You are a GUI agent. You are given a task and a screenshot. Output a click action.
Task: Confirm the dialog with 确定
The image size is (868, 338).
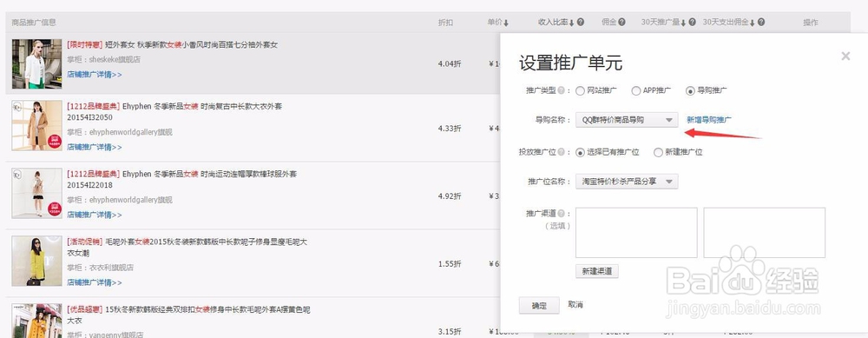point(539,305)
